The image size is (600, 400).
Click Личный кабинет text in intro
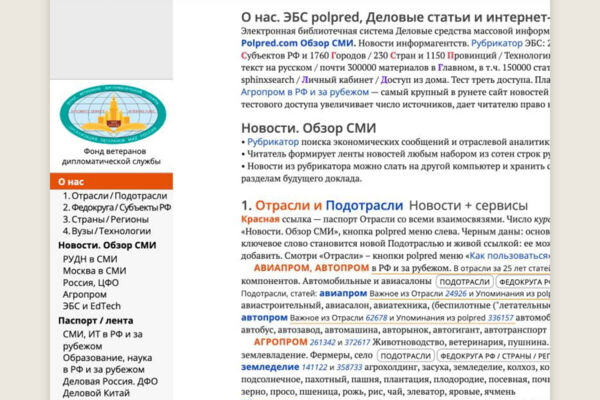pyautogui.click(x=337, y=80)
